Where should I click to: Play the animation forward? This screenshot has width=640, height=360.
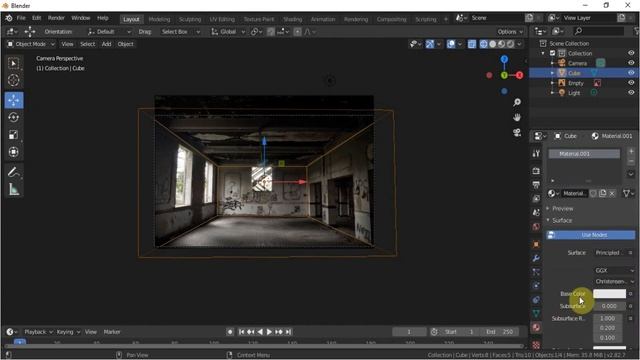(269, 332)
